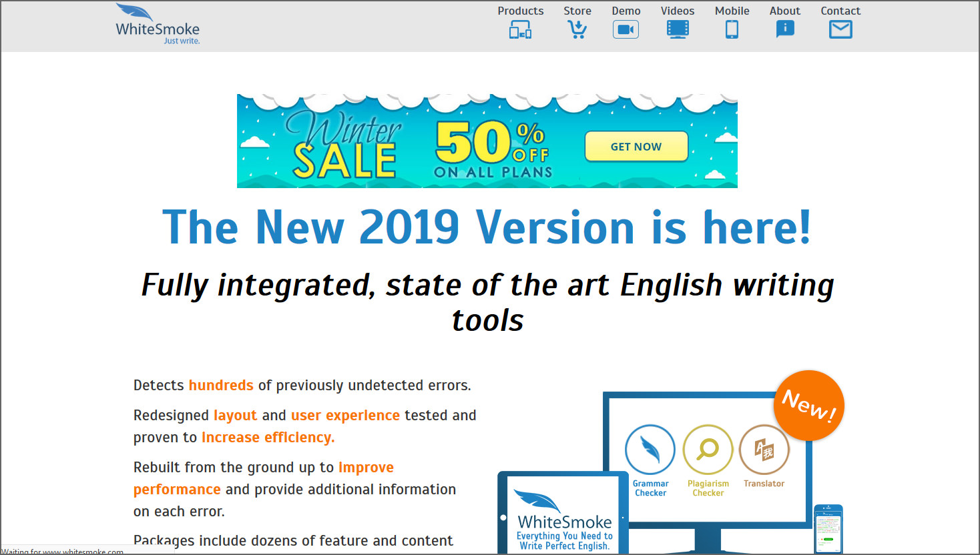Image resolution: width=980 pixels, height=555 pixels.
Task: Click the About info bubble icon
Action: 785,29
